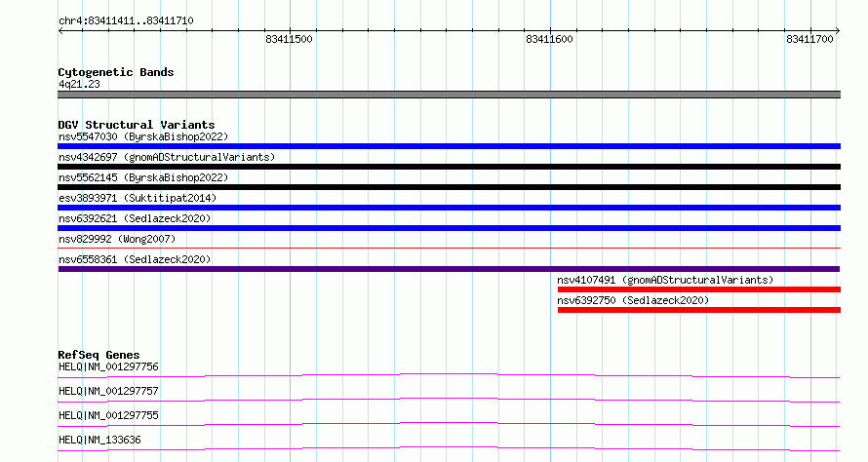The height and width of the screenshot is (462, 868).
Task: Click the HELQ|NM_001297755 transcript label
Action: coord(108,415)
